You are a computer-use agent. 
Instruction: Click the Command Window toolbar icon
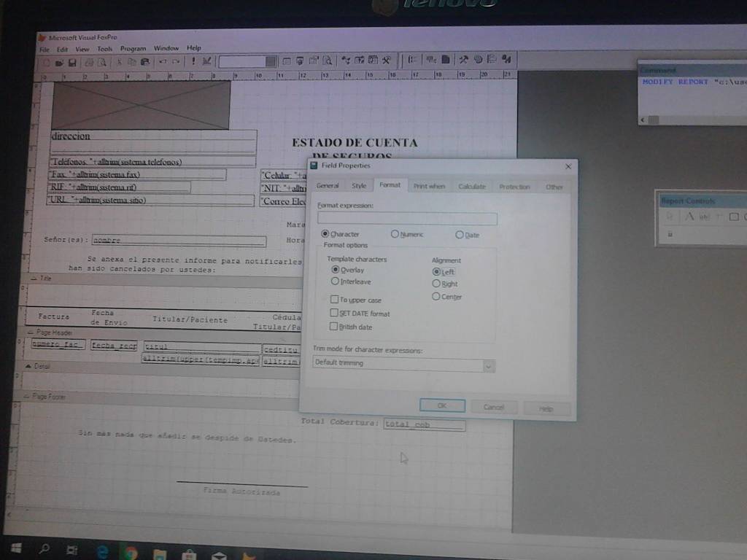tap(286, 61)
